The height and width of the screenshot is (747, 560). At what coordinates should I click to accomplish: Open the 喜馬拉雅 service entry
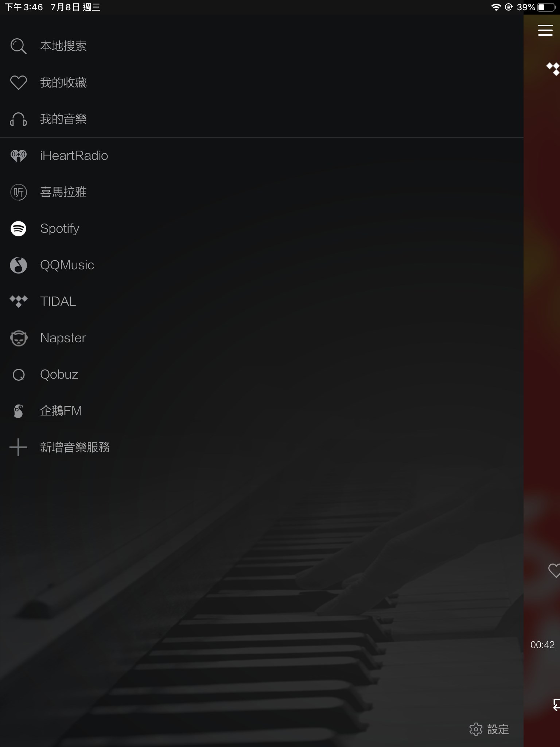[262, 192]
